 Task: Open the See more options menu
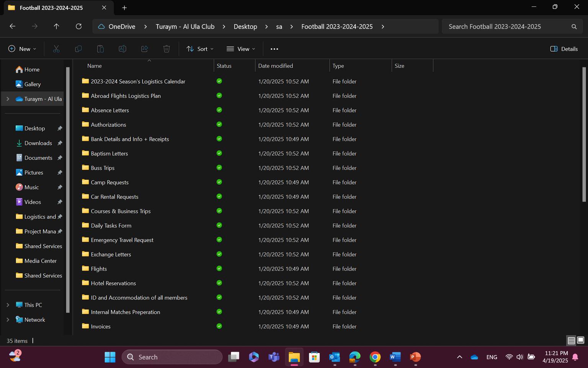[274, 49]
